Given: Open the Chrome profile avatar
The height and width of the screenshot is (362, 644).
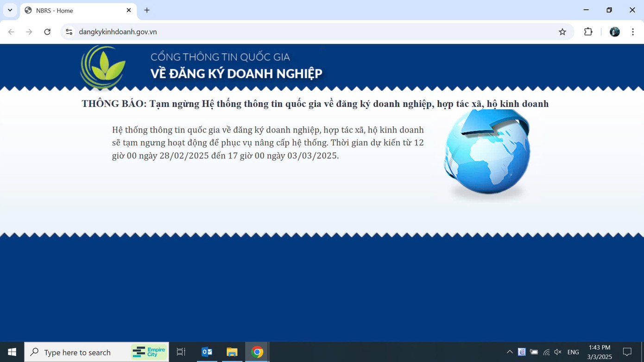Looking at the screenshot, I should coord(614,31).
